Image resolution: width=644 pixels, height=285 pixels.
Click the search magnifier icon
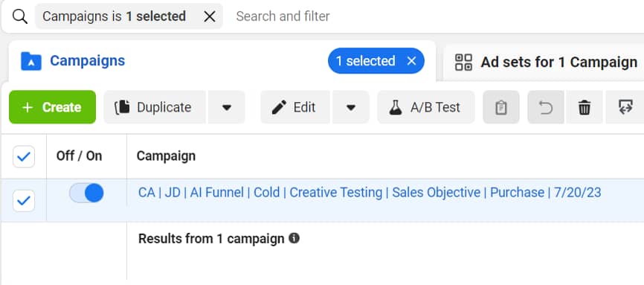[20, 17]
